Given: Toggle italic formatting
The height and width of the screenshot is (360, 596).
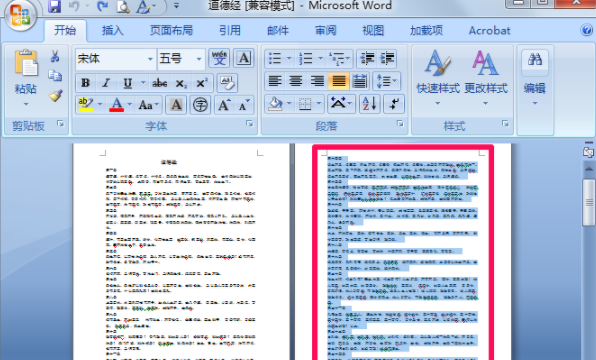Looking at the screenshot, I should tap(106, 83).
